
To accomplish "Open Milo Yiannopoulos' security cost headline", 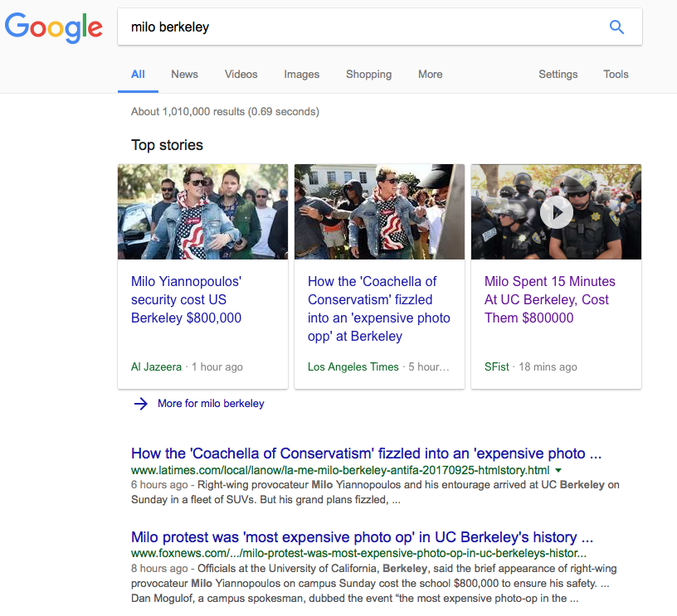I will [186, 300].
